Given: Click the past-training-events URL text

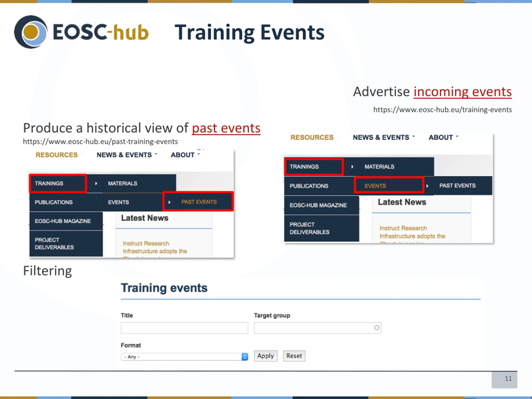Looking at the screenshot, I should [x=100, y=142].
